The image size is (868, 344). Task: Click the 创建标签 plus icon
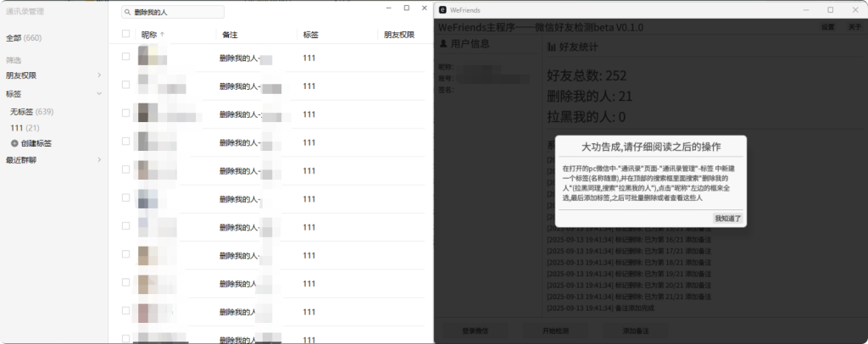click(x=14, y=143)
